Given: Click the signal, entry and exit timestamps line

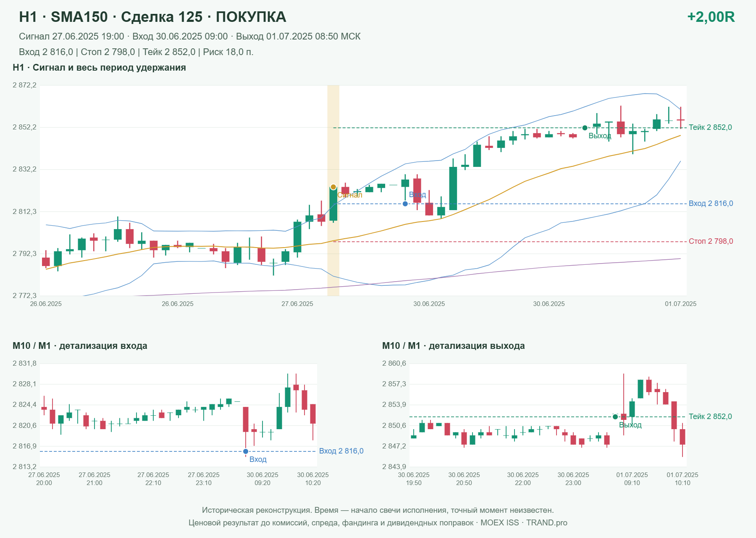Looking at the screenshot, I should pos(190,37).
